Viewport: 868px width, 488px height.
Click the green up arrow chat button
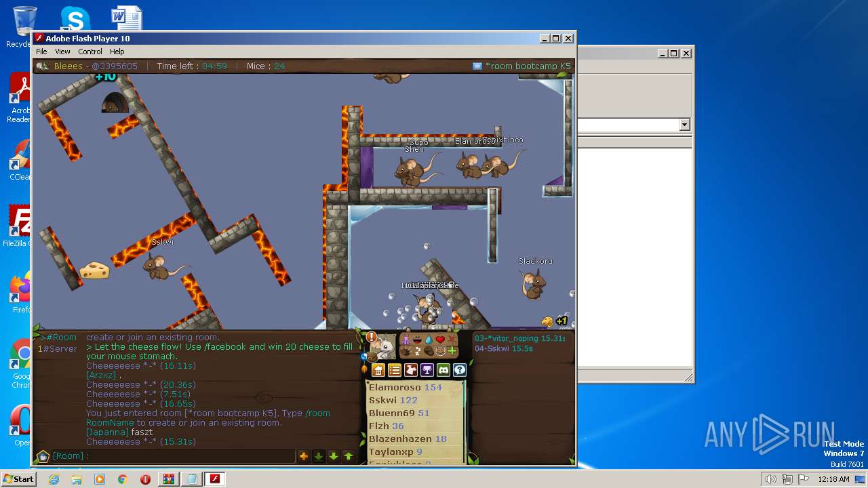tap(349, 456)
